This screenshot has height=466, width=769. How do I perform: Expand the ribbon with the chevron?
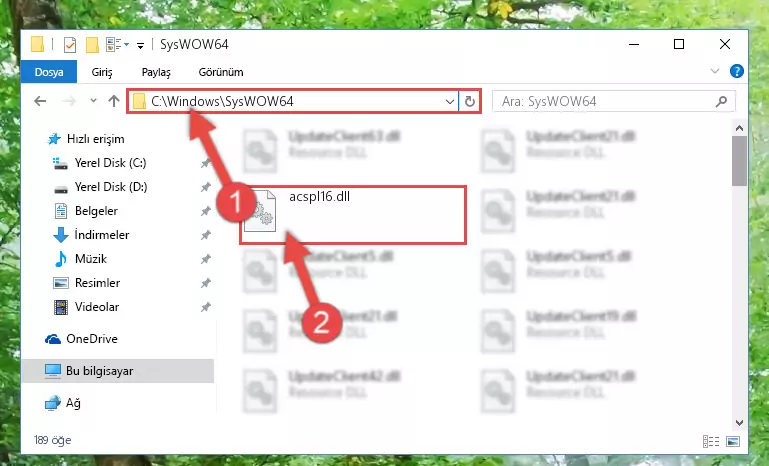tap(715, 72)
